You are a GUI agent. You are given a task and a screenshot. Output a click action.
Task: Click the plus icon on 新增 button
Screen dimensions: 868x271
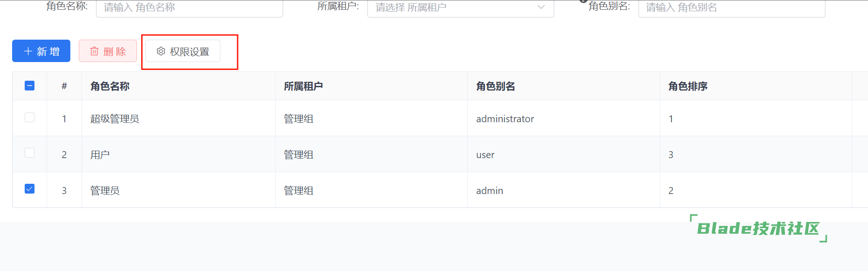click(28, 51)
